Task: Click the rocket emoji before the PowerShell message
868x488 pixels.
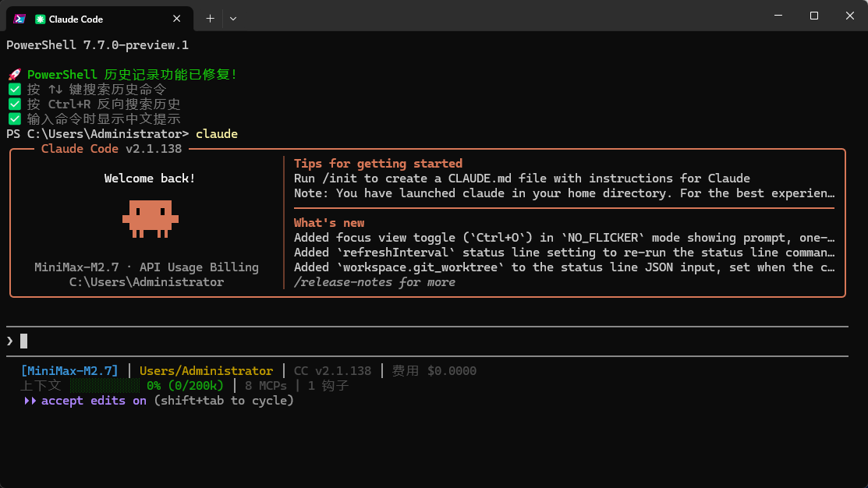Action: click(15, 75)
